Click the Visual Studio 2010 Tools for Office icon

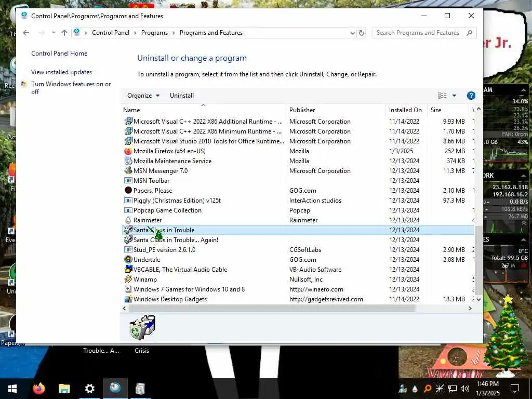coord(128,141)
